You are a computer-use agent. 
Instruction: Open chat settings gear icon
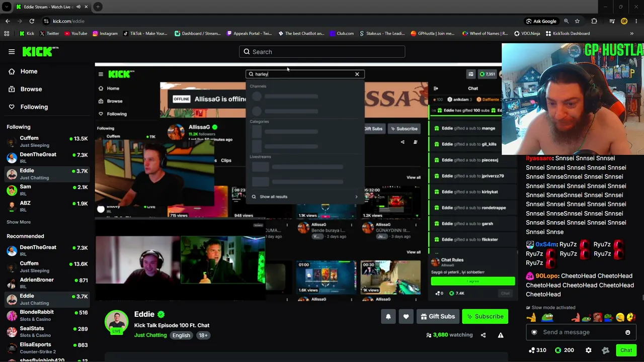pyautogui.click(x=589, y=350)
